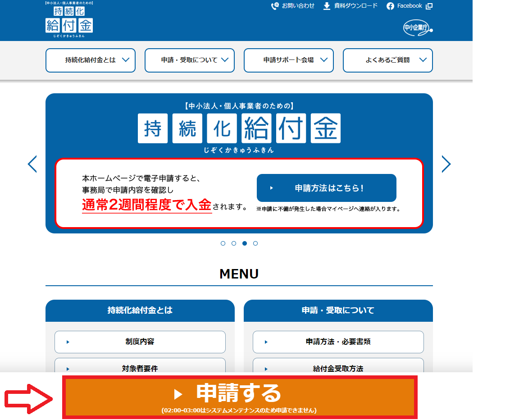Click the 事務局で申請内容を確認し text
This screenshot has width=519, height=420.
(x=128, y=190)
